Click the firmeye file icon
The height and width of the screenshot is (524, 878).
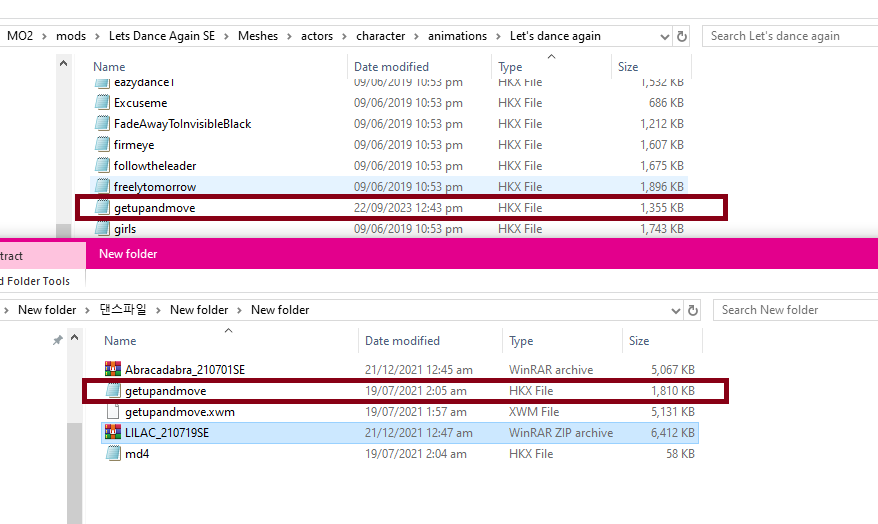coord(102,144)
